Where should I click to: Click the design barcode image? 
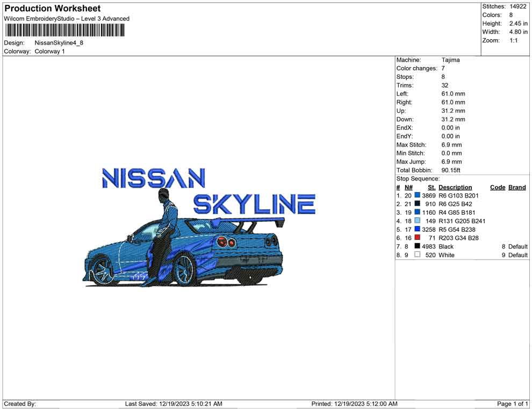click(64, 31)
